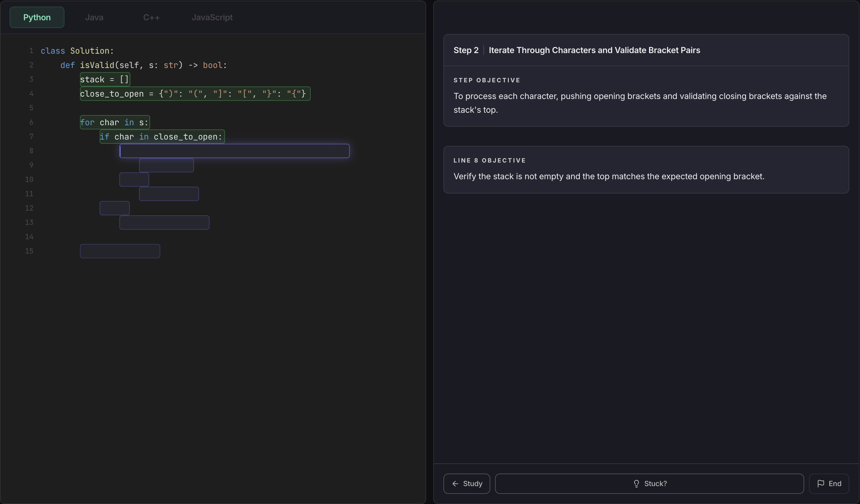
Task: Click the short blank box on line 12
Action: point(114,208)
